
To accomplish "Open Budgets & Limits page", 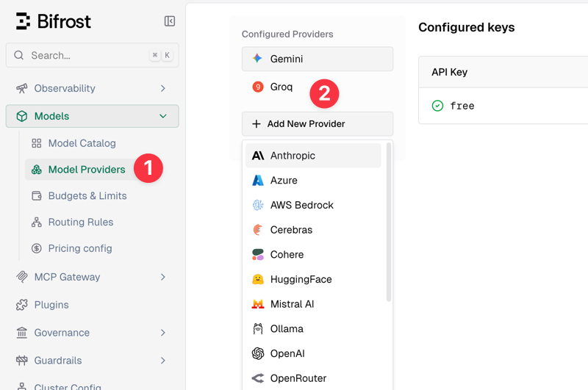I will [x=87, y=195].
